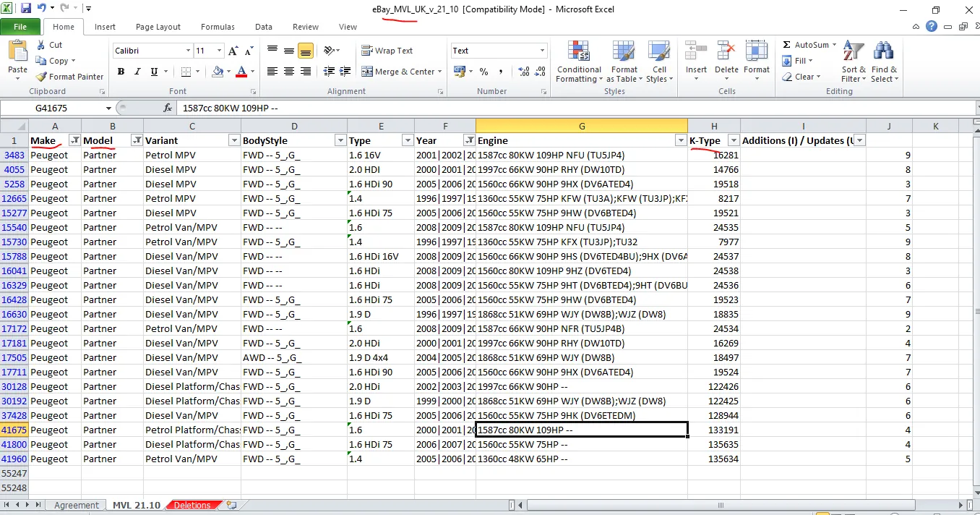Apply italic formatting
The height and width of the screenshot is (515, 980).
point(137,72)
